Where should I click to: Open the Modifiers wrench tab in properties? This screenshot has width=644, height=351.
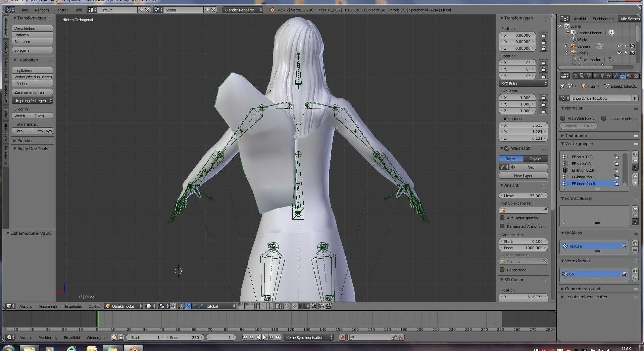[x=615, y=76]
